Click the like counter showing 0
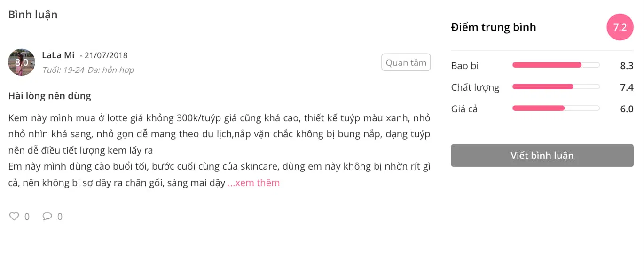Image resolution: width=644 pixels, height=280 pixels. (27, 216)
